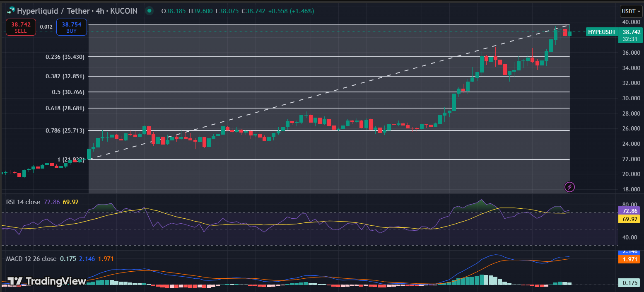The width and height of the screenshot is (644, 292).
Task: Click the HYPEUSDT symbol tag on price axis
Action: pyautogui.click(x=602, y=32)
